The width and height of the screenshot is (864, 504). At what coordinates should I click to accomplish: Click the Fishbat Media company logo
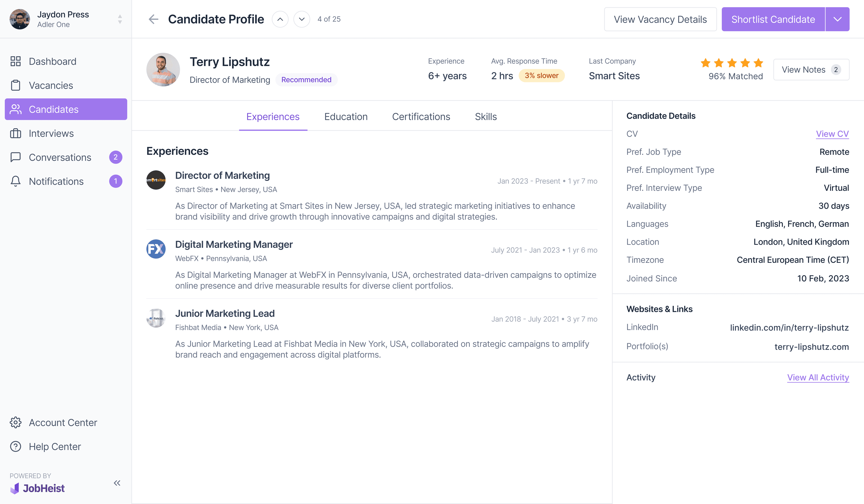(156, 318)
